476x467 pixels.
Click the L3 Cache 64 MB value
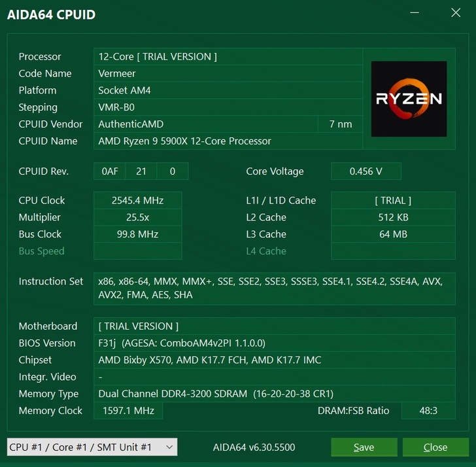tap(393, 234)
